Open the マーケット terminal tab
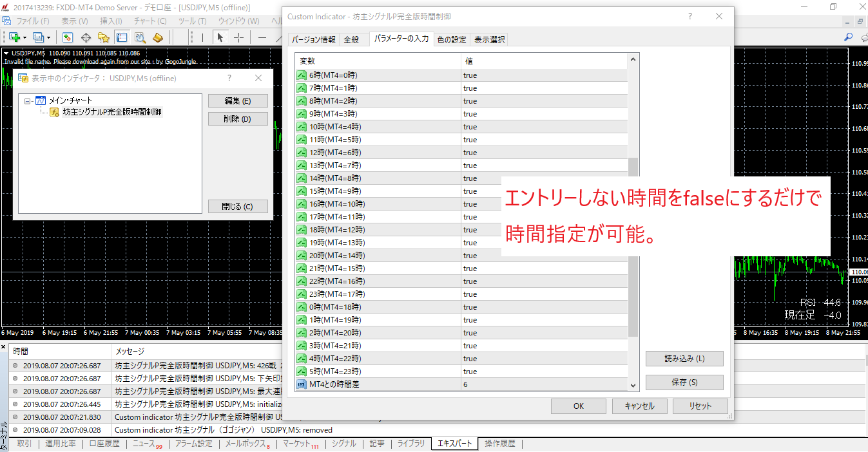 pyautogui.click(x=301, y=444)
